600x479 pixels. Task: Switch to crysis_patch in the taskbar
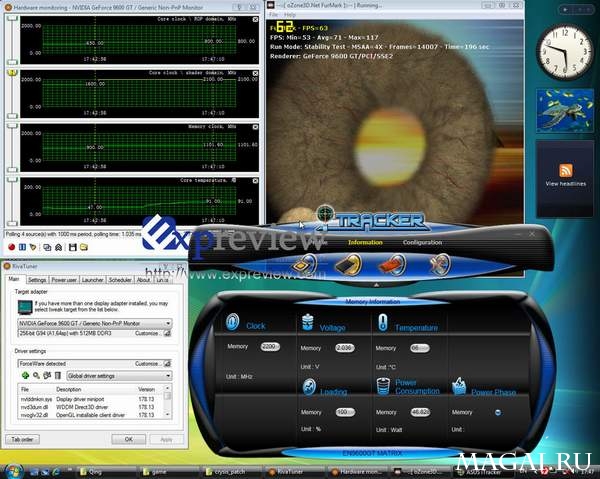(231, 472)
